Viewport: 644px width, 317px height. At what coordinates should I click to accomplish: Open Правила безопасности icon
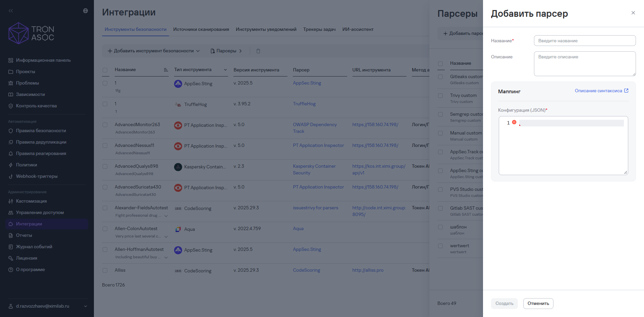[11, 131]
